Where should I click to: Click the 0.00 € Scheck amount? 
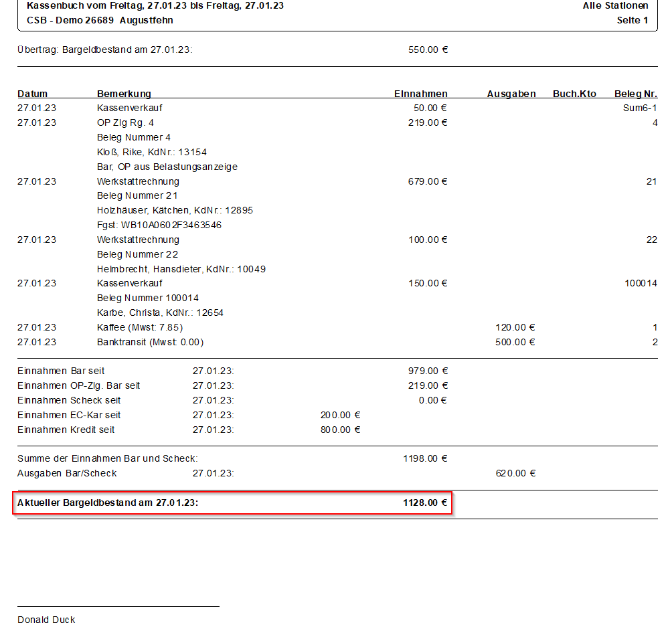[433, 400]
